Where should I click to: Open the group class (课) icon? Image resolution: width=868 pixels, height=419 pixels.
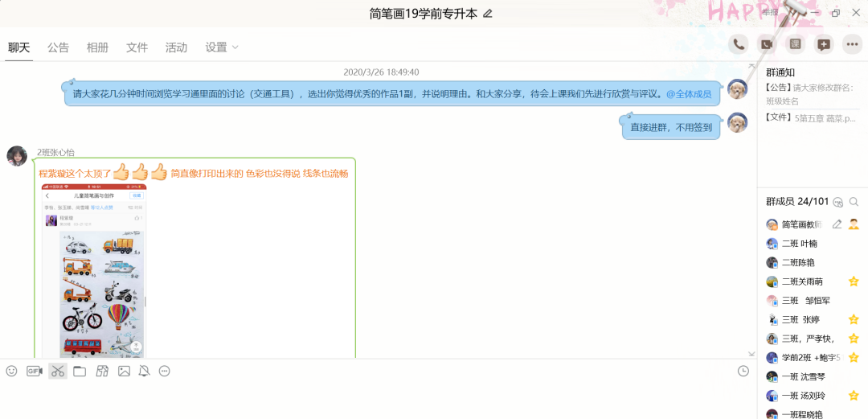click(x=795, y=45)
